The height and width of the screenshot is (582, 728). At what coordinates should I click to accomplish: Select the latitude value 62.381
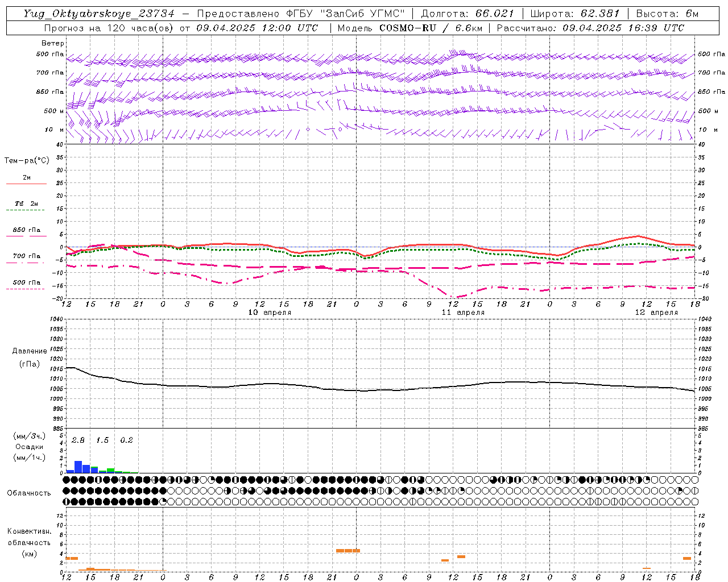600,14
